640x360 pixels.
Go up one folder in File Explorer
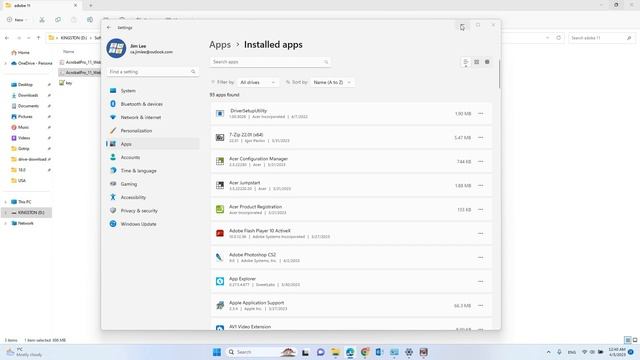38,38
